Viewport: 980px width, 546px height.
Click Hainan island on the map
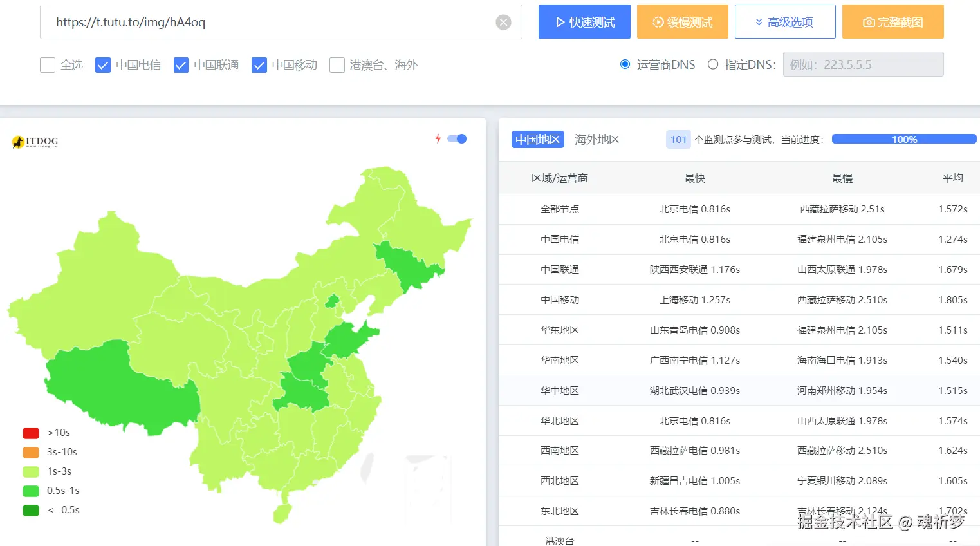(x=282, y=513)
